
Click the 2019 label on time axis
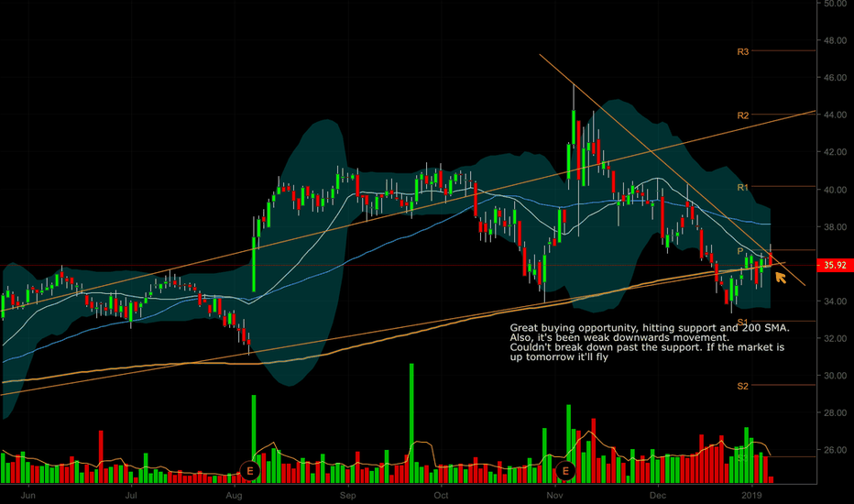(752, 495)
